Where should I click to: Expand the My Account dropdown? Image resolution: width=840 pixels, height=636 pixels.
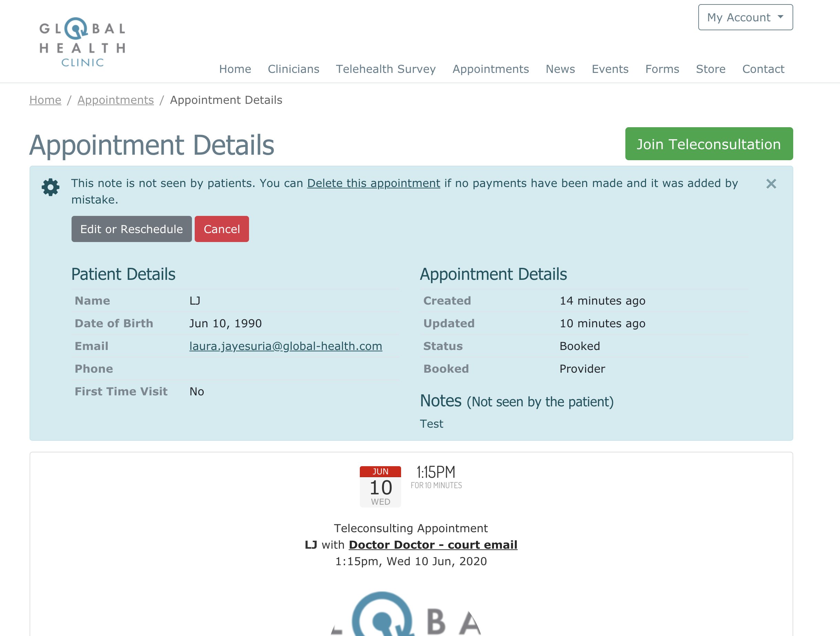coord(745,18)
